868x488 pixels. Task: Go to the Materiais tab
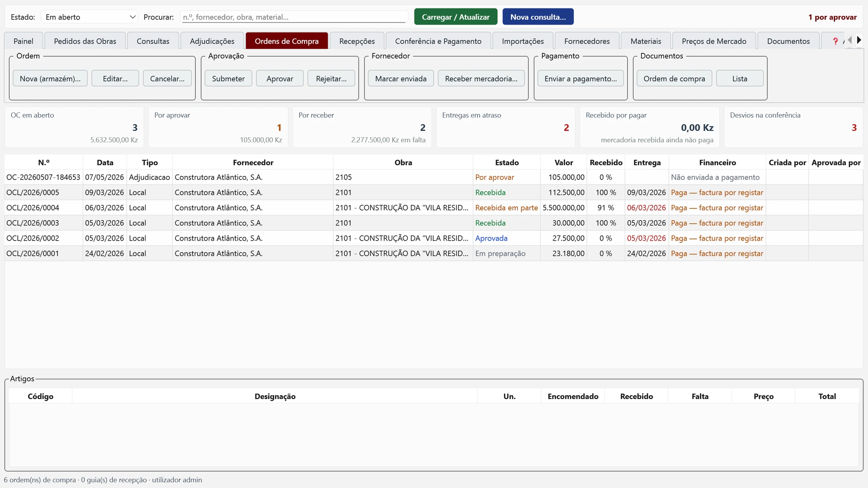coord(645,41)
